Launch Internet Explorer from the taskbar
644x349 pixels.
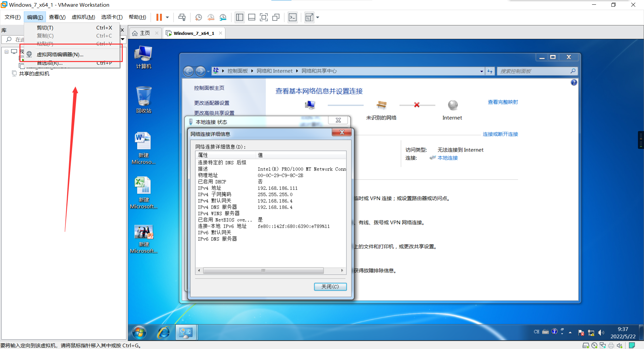pyautogui.click(x=163, y=332)
